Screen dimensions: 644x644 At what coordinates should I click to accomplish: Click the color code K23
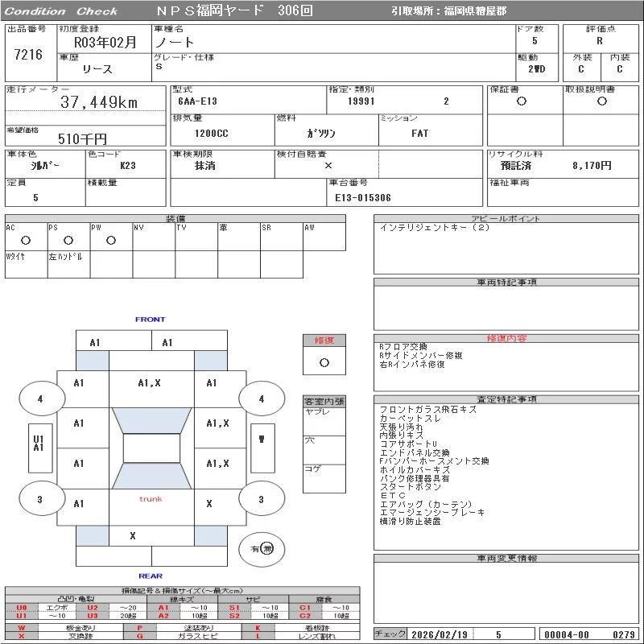(128, 166)
